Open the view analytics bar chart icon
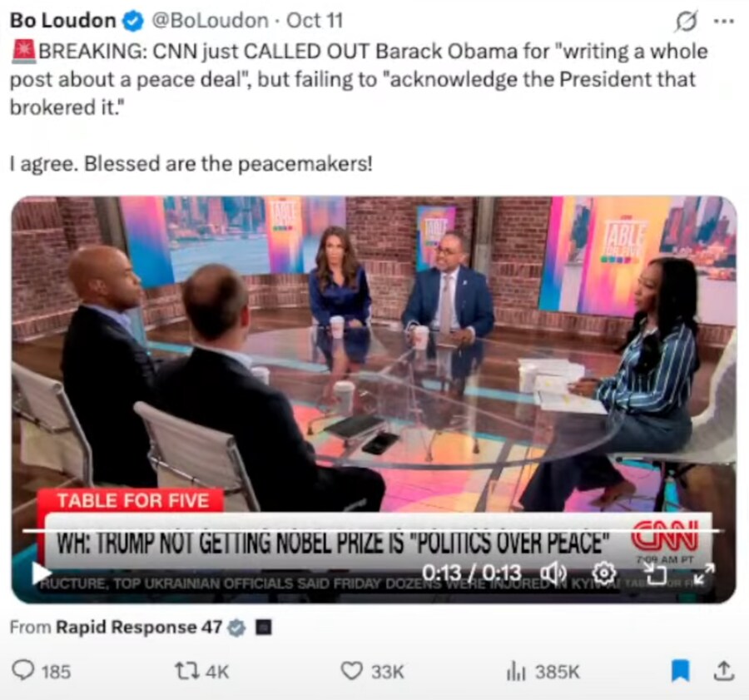The height and width of the screenshot is (700, 749). [515, 672]
